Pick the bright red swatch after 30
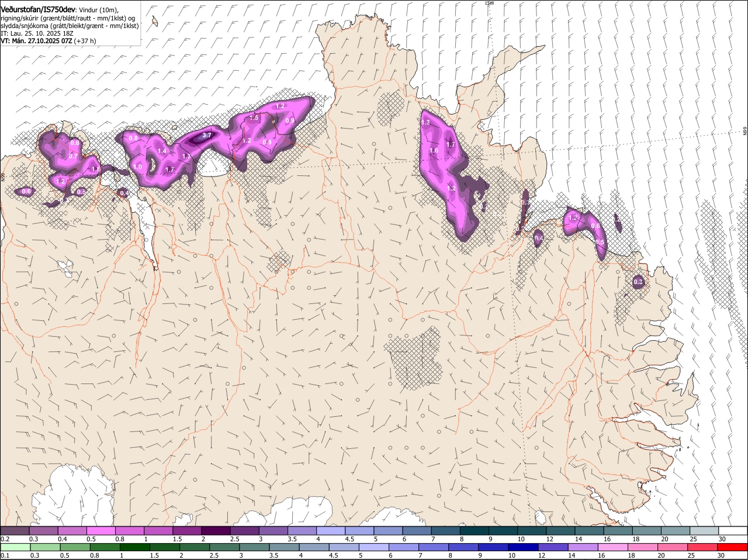Viewport: 748px width, 560px height. [733, 547]
